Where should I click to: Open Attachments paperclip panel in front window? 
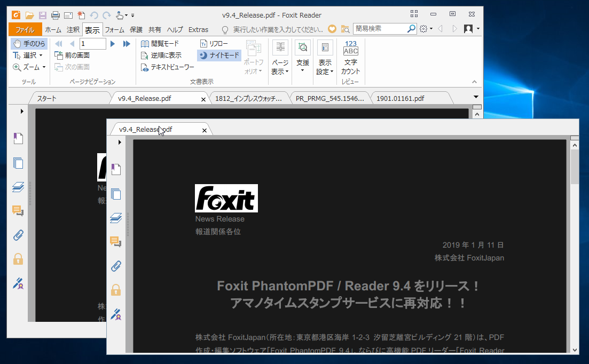click(x=116, y=266)
